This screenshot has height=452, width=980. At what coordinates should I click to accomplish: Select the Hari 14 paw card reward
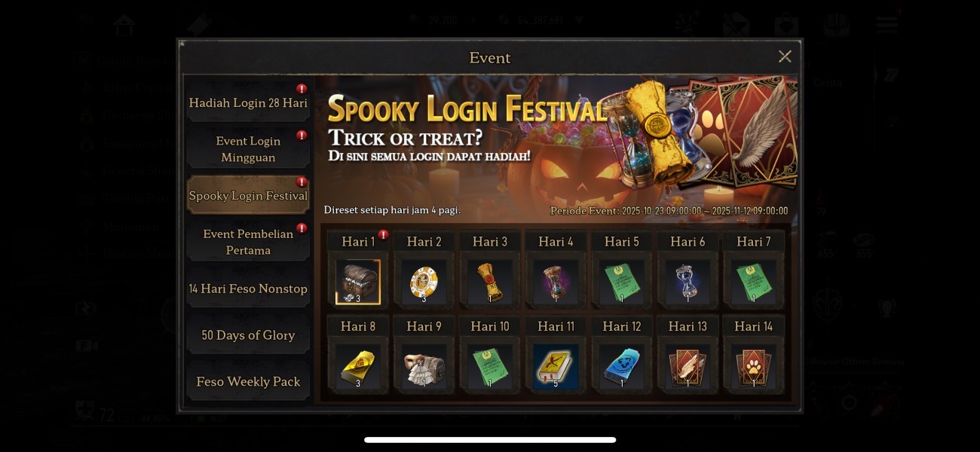(753, 367)
